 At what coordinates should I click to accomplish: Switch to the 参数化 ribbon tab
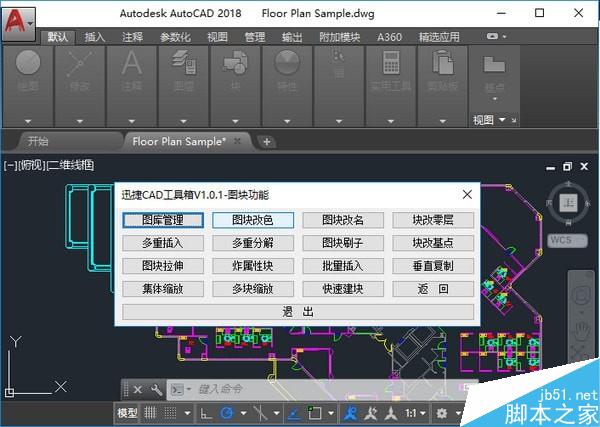point(175,37)
